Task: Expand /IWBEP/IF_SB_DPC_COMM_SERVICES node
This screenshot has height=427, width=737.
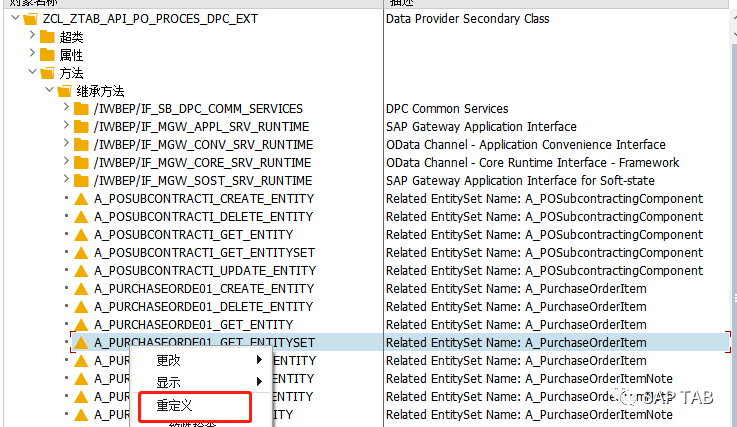Action: 66,107
